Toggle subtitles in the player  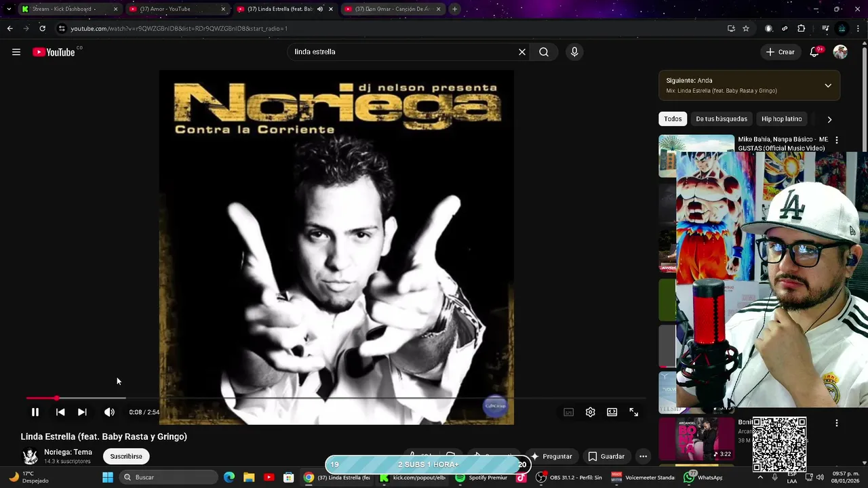569,412
